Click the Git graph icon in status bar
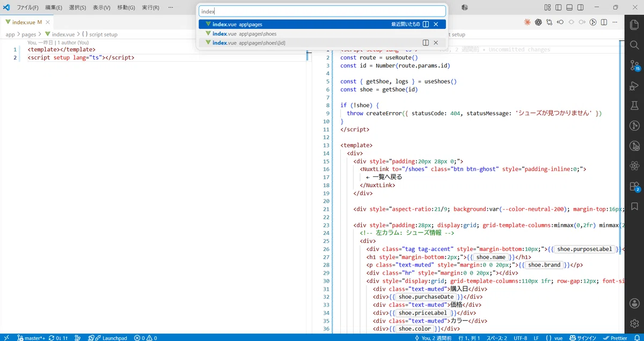 pos(77,338)
